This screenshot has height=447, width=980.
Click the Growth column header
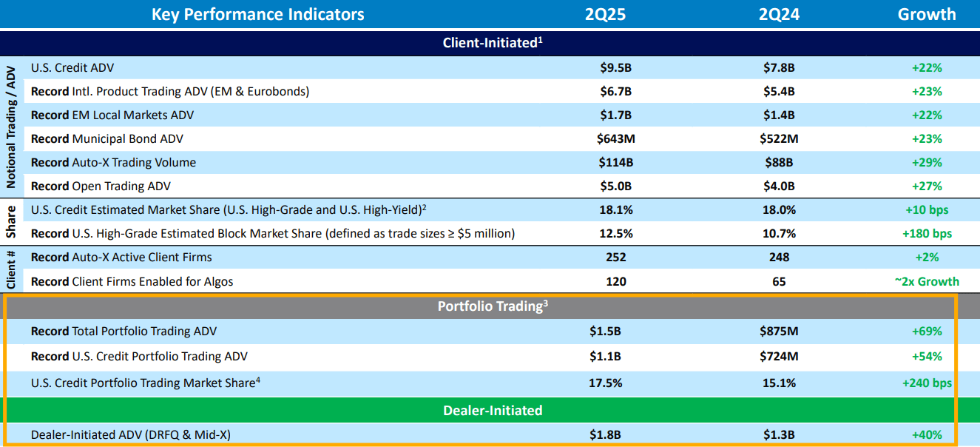coord(927,14)
